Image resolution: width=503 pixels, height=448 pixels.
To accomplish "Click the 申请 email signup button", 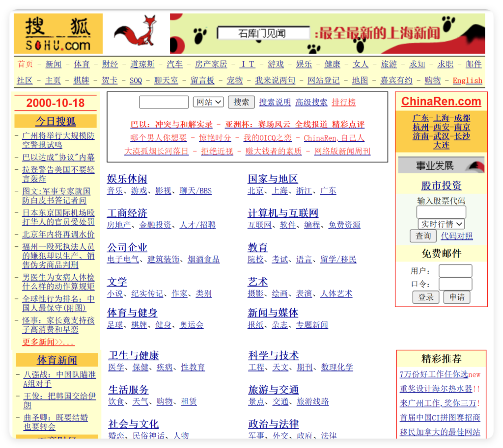I will point(457,297).
